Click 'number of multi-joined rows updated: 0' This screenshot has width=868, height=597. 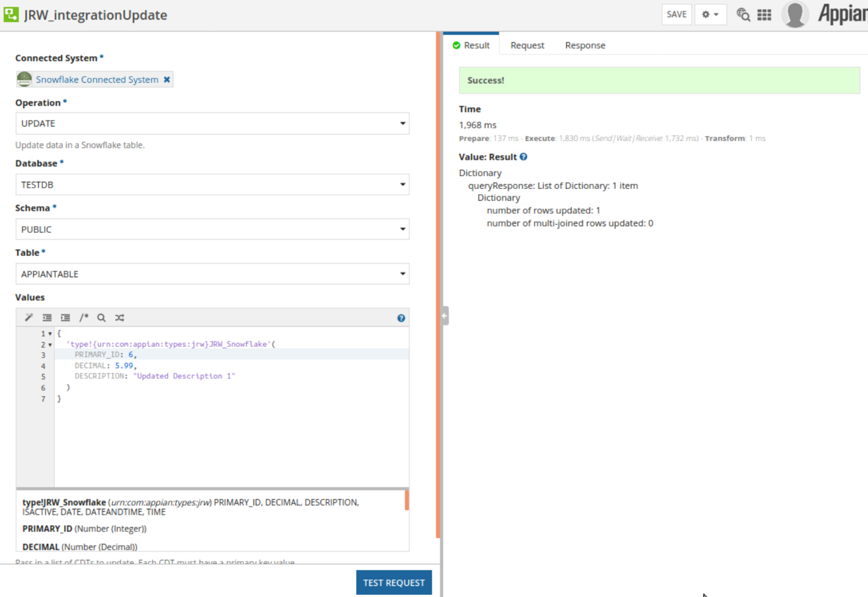coord(570,223)
